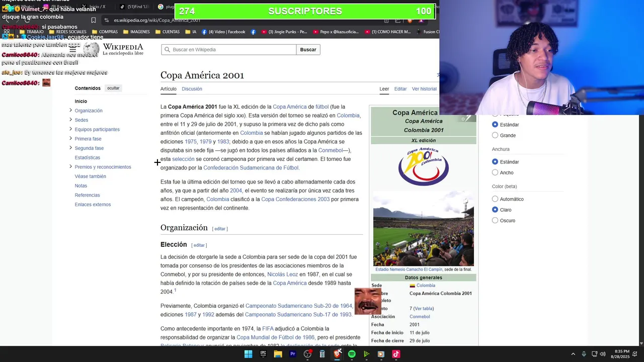The image size is (644, 362).
Task: Open the stadium photo thumbnail in infobox
Action: pos(424,228)
